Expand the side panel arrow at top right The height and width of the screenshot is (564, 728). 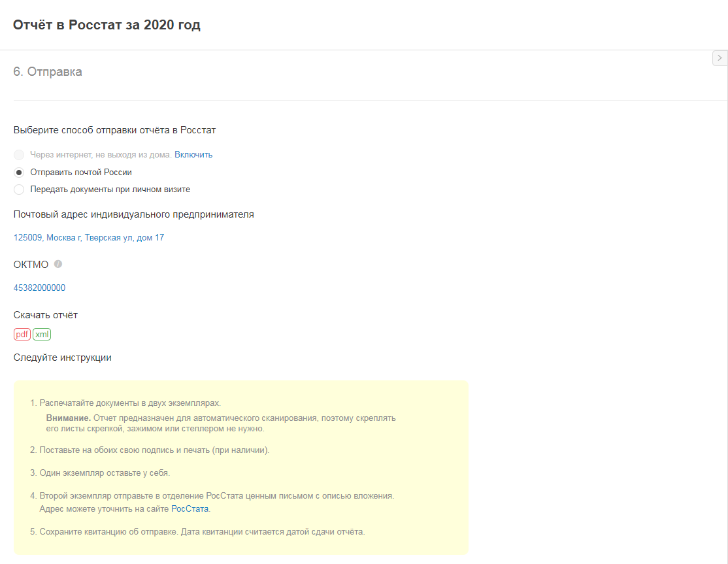pyautogui.click(x=720, y=58)
